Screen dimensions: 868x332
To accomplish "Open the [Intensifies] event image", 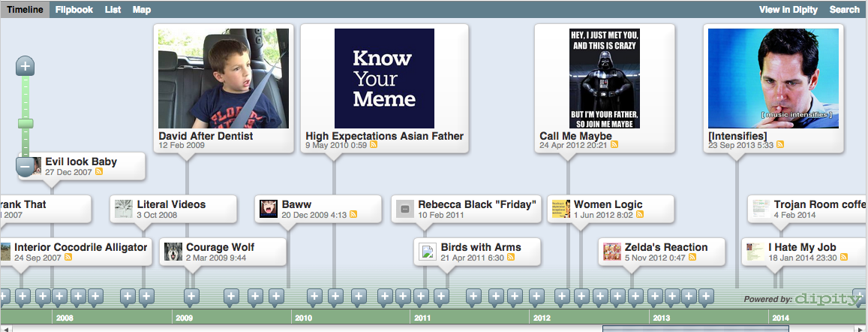I will pos(773,78).
